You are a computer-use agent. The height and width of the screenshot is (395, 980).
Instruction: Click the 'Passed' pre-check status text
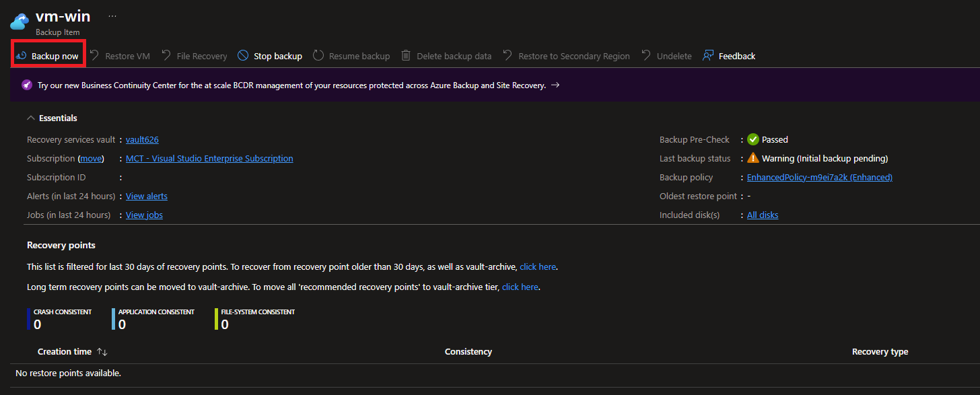point(775,139)
